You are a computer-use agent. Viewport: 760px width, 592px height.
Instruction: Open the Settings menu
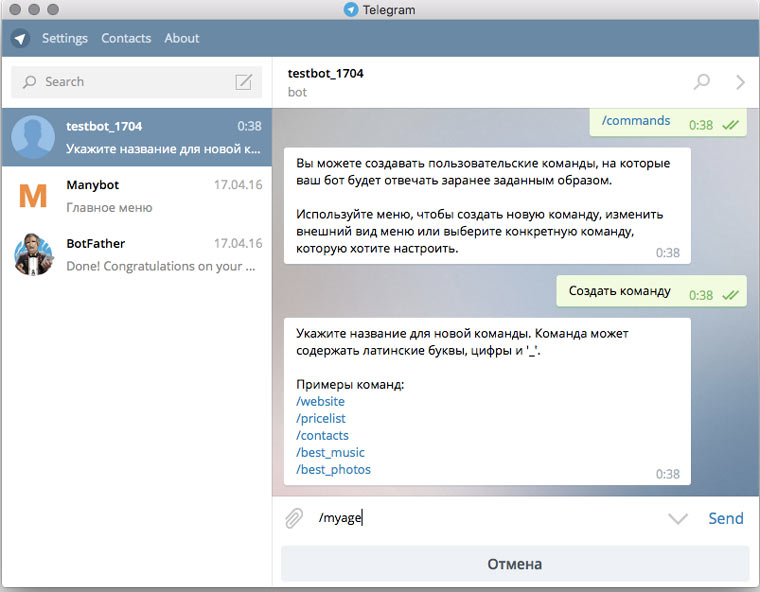point(64,38)
